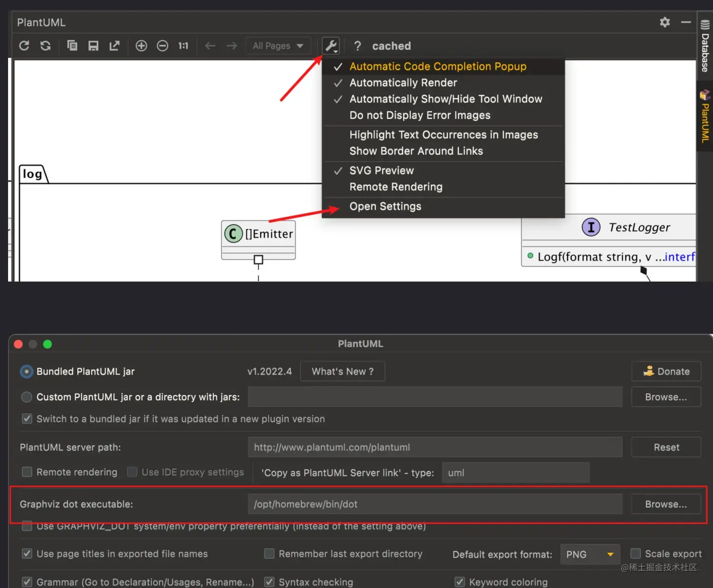The height and width of the screenshot is (588, 713).
Task: Copy the diagram to clipboard icon
Action: tap(72, 46)
